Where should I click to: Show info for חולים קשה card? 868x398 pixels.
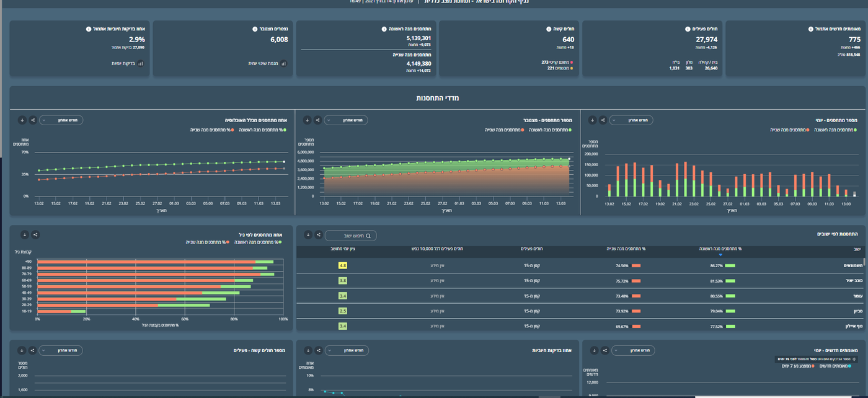549,29
